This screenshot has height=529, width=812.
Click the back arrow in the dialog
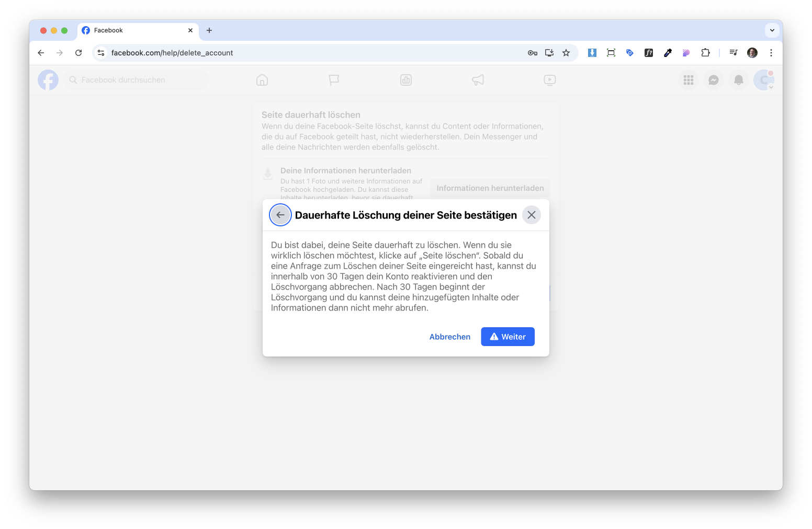pyautogui.click(x=280, y=215)
